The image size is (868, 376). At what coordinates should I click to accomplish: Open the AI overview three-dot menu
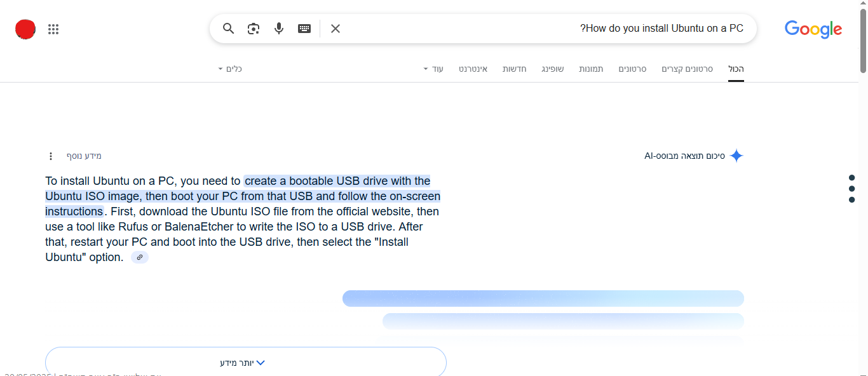(51, 156)
